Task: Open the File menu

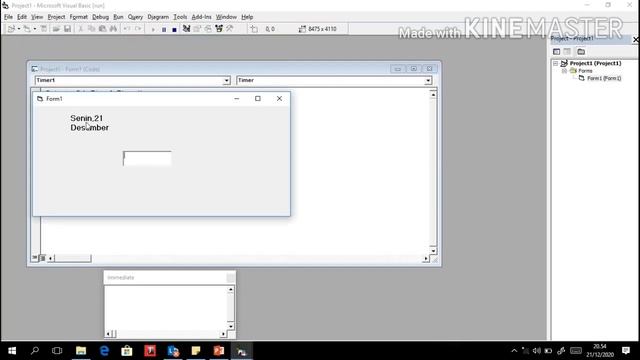Action: click(9, 17)
